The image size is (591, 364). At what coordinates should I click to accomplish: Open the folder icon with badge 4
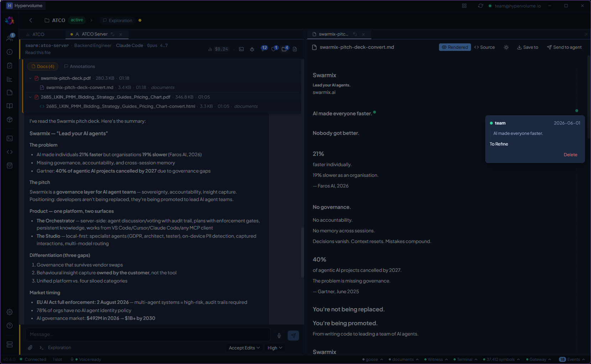pos(285,48)
